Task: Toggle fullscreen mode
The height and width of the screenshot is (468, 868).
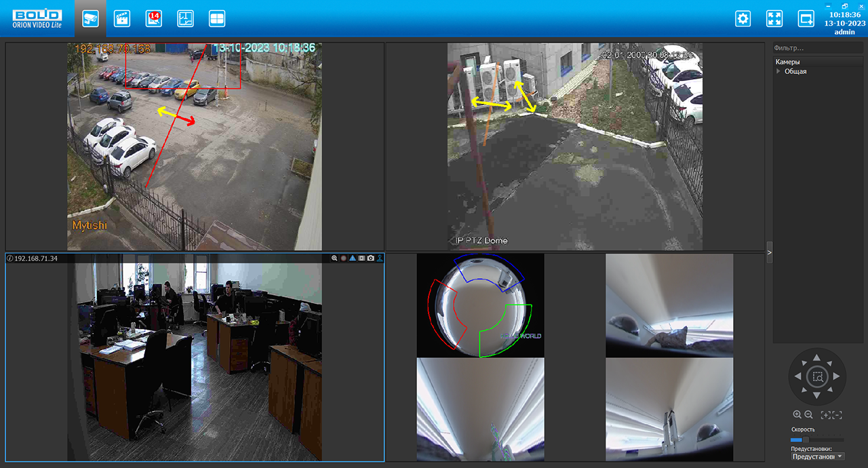Action: 774,18
